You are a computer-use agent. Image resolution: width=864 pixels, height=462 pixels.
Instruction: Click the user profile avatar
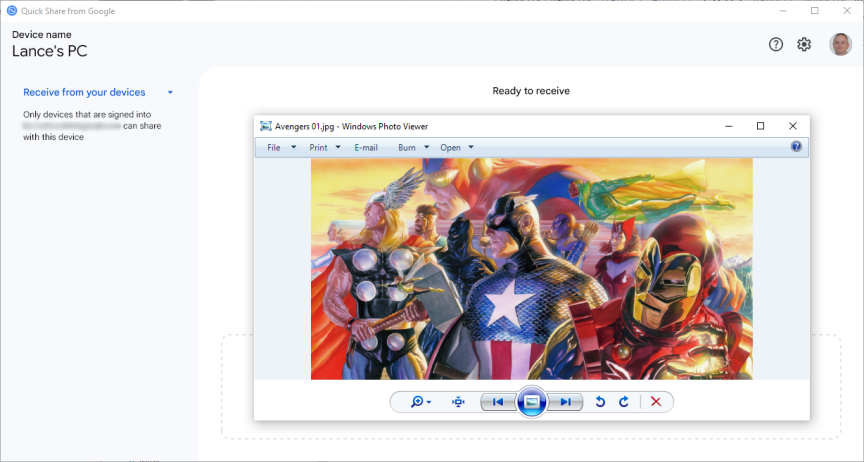point(840,45)
